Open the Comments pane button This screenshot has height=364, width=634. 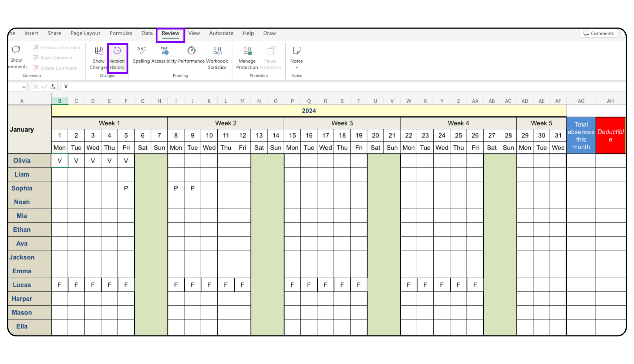point(599,33)
